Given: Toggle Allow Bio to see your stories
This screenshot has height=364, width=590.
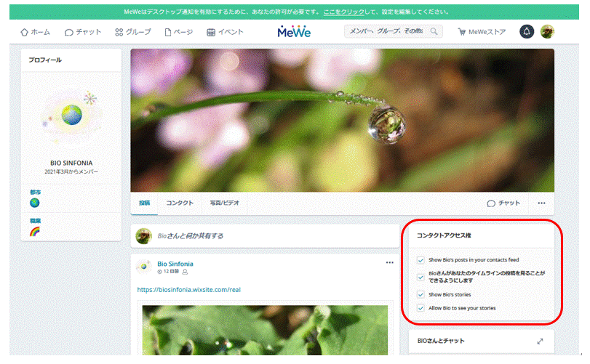Looking at the screenshot, I should [420, 308].
